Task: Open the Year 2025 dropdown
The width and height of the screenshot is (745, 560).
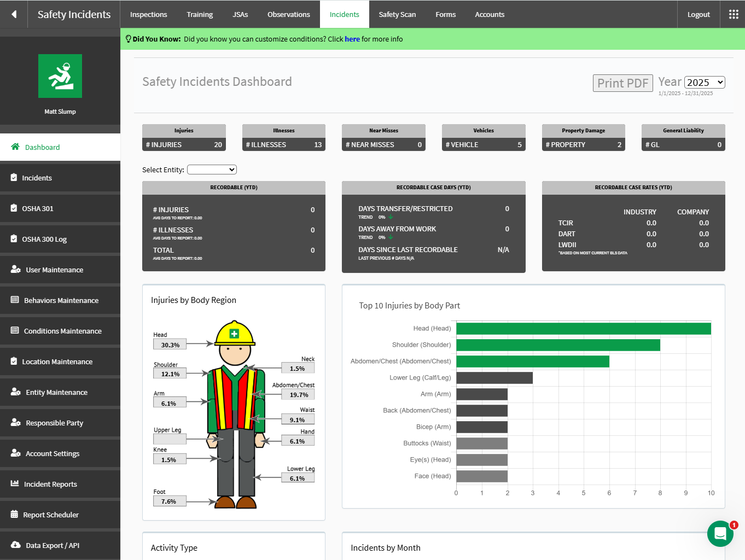Action: [x=705, y=82]
